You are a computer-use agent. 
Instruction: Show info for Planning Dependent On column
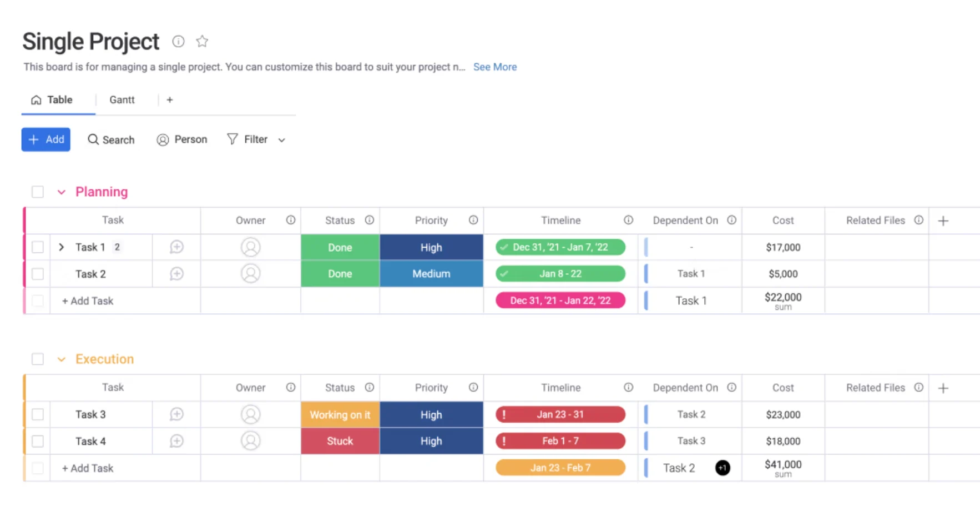731,220
